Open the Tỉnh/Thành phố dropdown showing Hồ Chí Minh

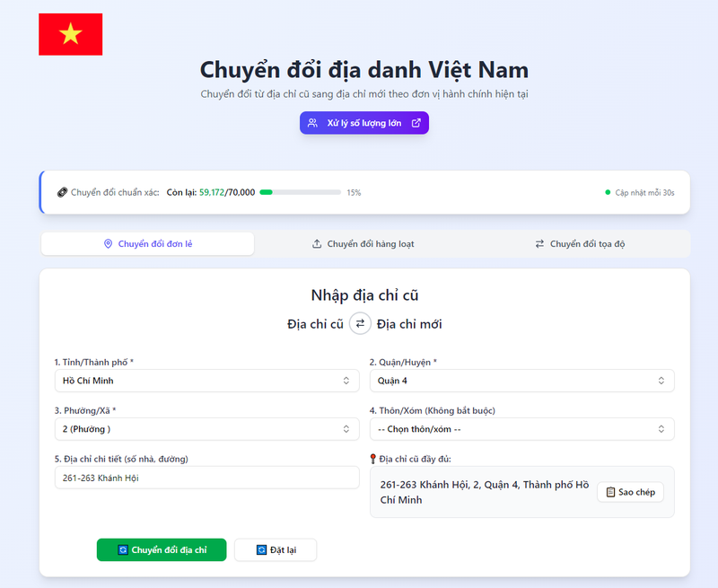pos(207,381)
